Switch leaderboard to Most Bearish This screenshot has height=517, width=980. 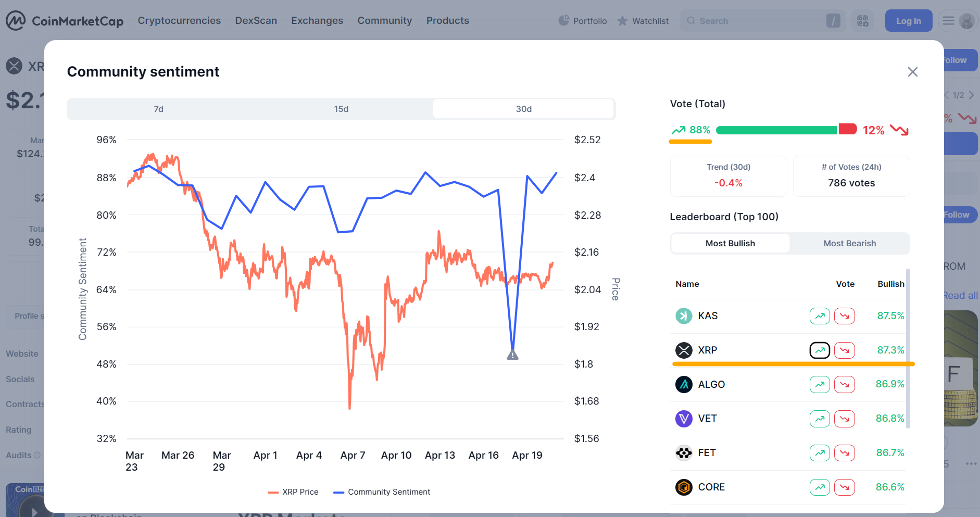[850, 243]
